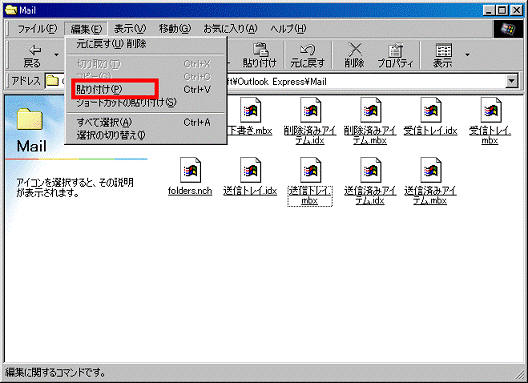
Task: Close the open 編集(E) menu
Action: click(x=86, y=29)
